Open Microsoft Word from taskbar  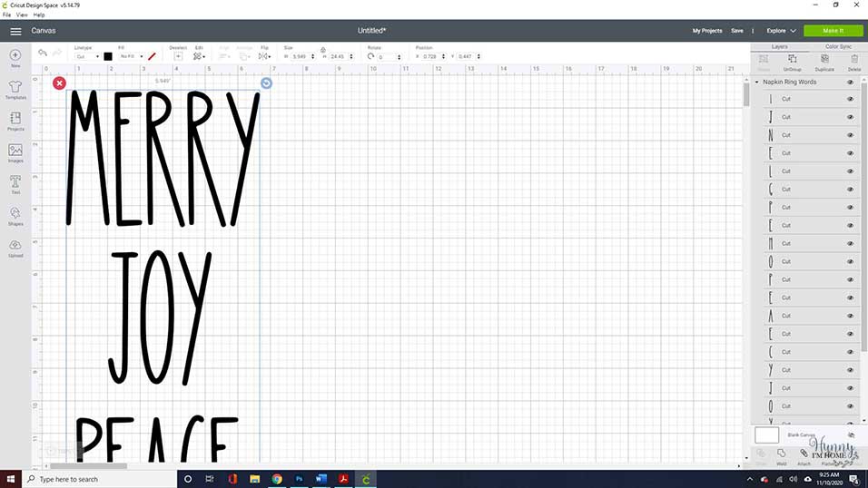(321, 479)
